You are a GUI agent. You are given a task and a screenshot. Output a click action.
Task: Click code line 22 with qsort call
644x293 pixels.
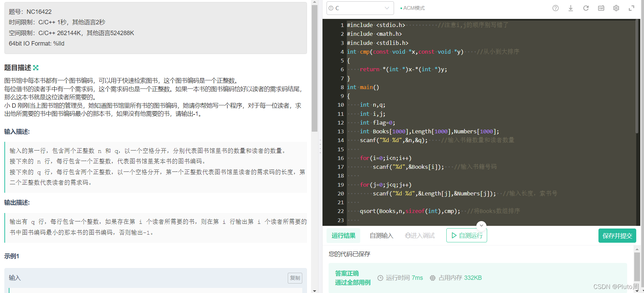410,211
